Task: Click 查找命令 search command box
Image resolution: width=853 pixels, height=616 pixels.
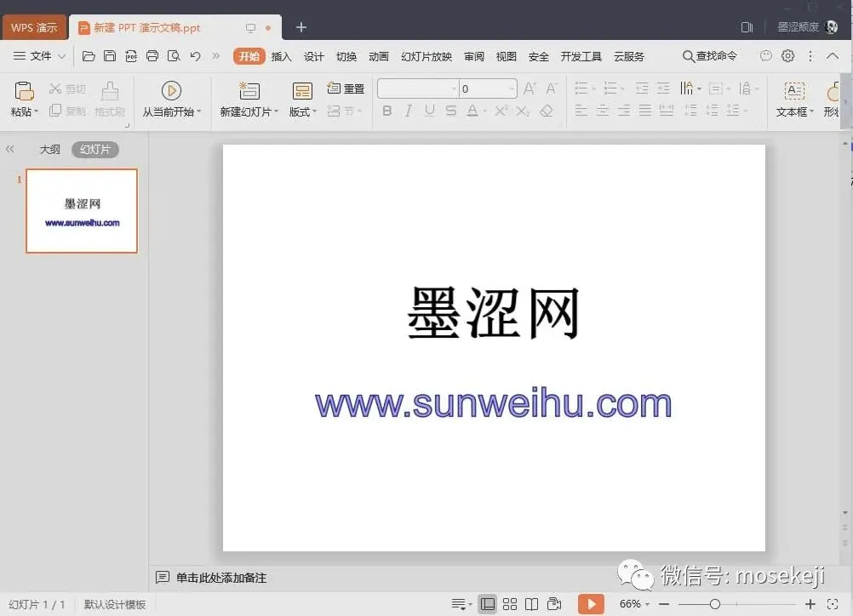Action: [709, 56]
